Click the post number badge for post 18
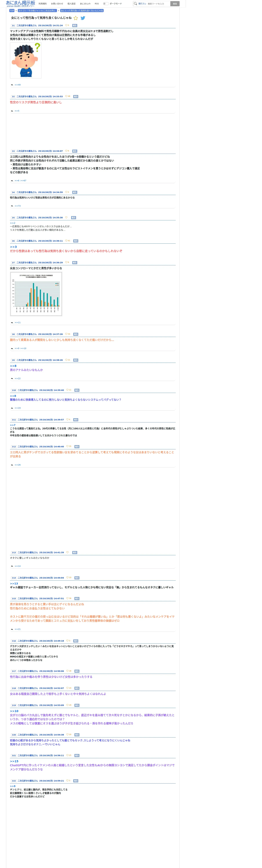 [13, 688]
